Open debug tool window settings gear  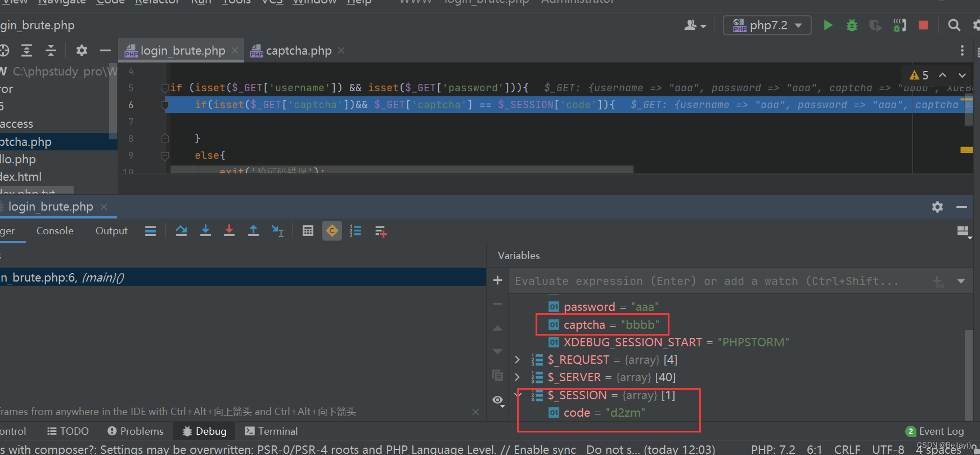937,207
